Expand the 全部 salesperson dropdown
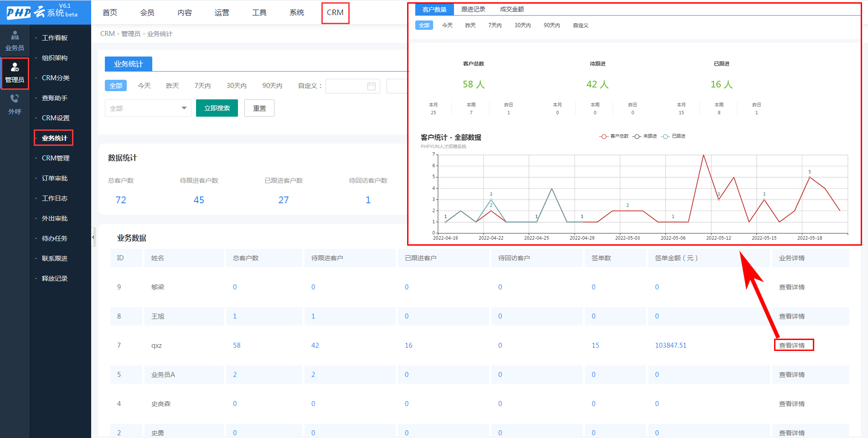Image resolution: width=868 pixels, height=438 pixels. click(148, 108)
